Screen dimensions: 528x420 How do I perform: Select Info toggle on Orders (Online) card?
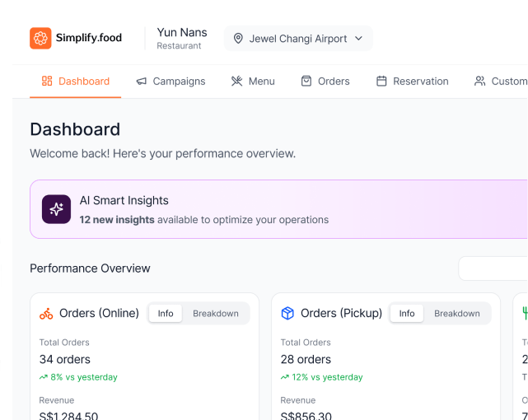pos(166,314)
